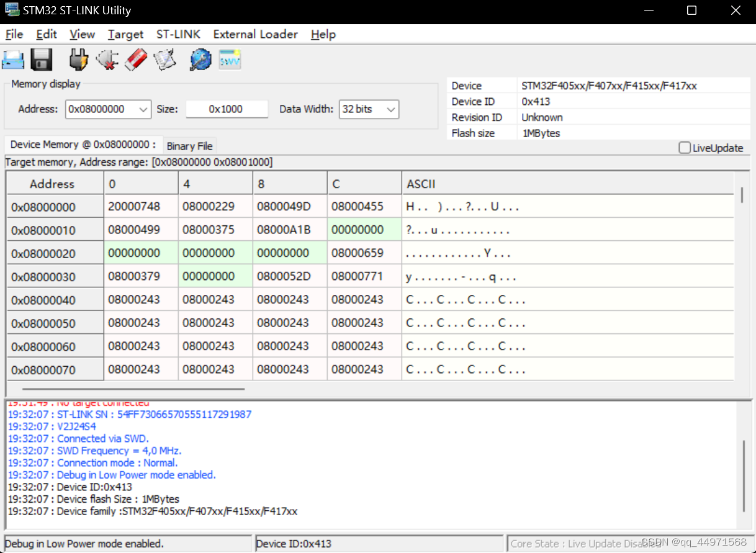
Task: Open the Edit menu
Action: [x=47, y=34]
